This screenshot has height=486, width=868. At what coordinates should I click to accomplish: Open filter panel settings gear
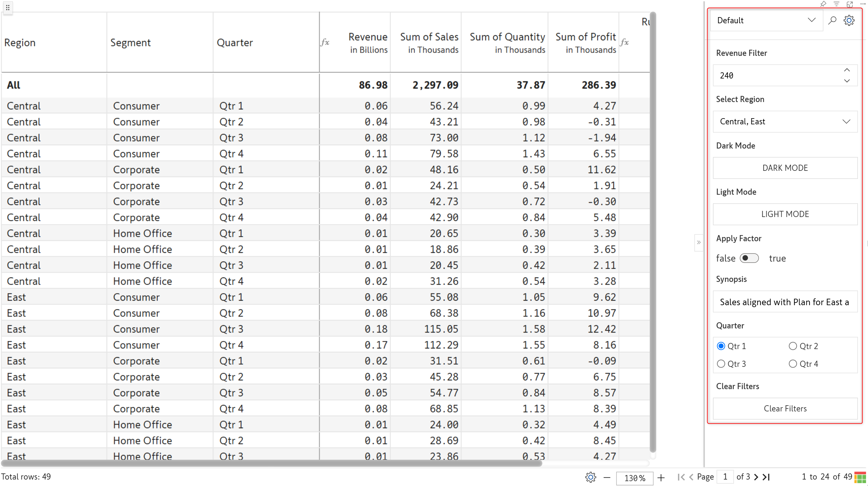(x=849, y=20)
